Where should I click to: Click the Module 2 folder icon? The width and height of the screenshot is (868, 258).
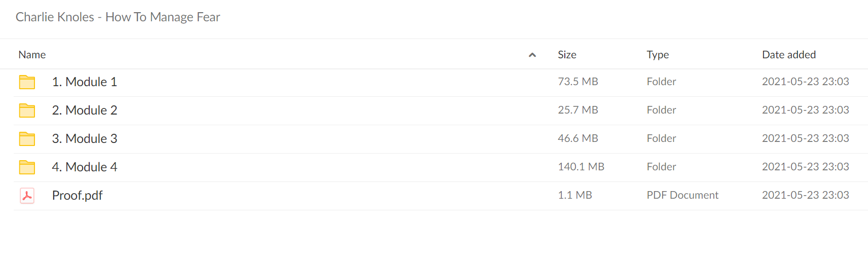[x=27, y=110]
